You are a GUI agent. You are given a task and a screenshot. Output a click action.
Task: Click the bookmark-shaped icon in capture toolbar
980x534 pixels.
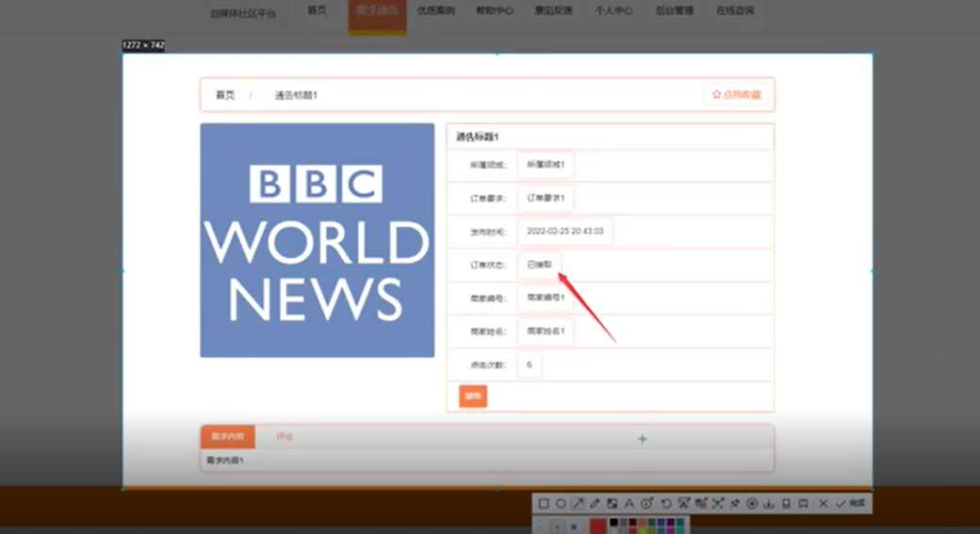(x=803, y=504)
